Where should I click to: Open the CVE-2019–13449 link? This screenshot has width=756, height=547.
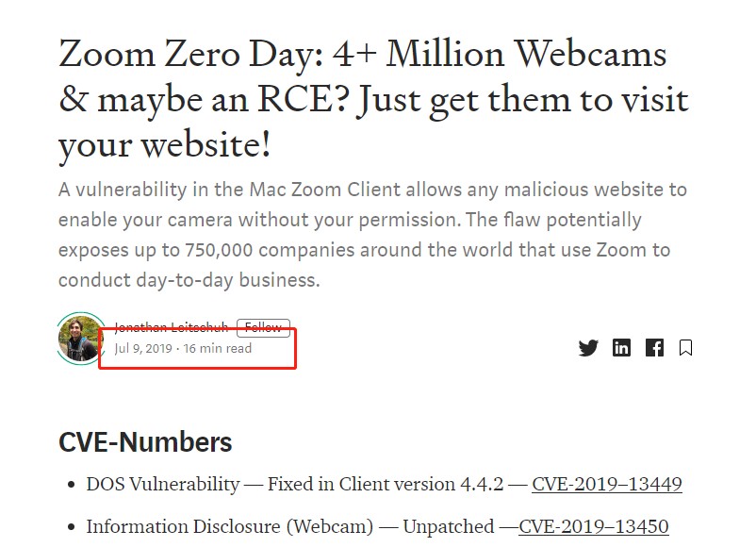(606, 485)
